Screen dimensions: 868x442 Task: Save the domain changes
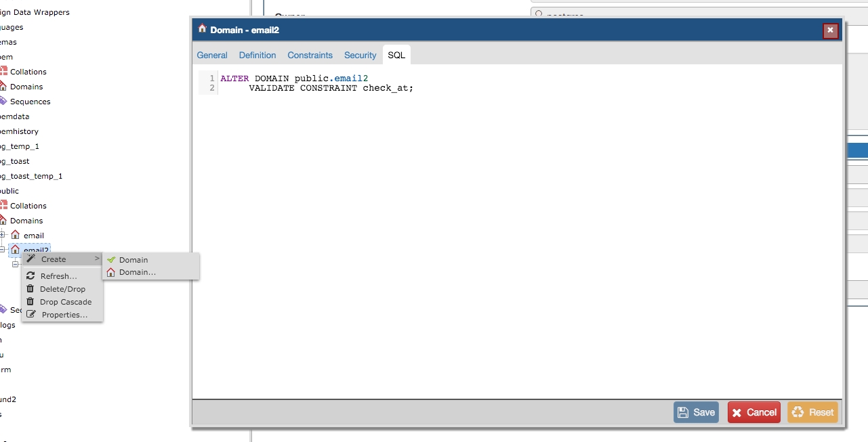(x=696, y=412)
